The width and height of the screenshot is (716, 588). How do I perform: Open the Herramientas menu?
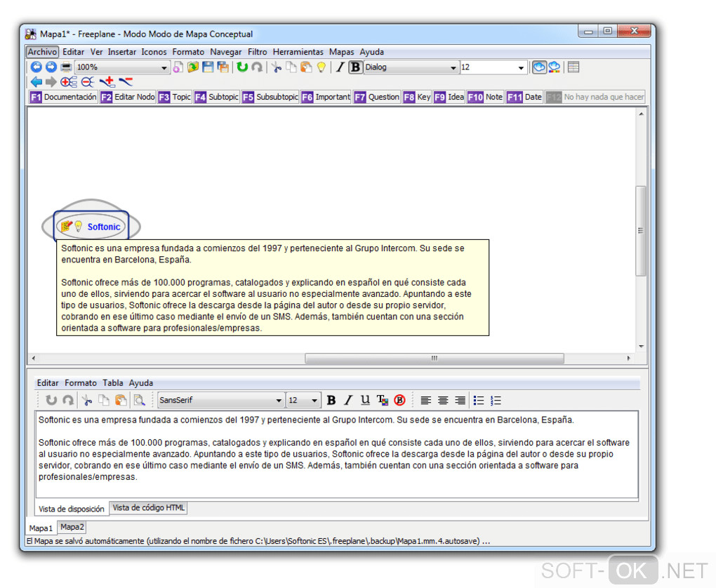coord(298,52)
